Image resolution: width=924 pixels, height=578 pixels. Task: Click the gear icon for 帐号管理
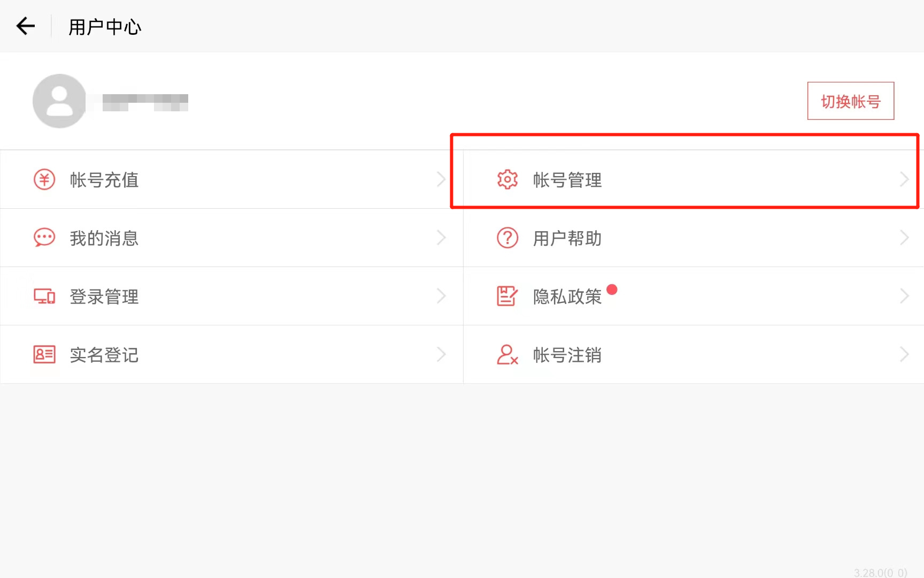[x=507, y=180]
